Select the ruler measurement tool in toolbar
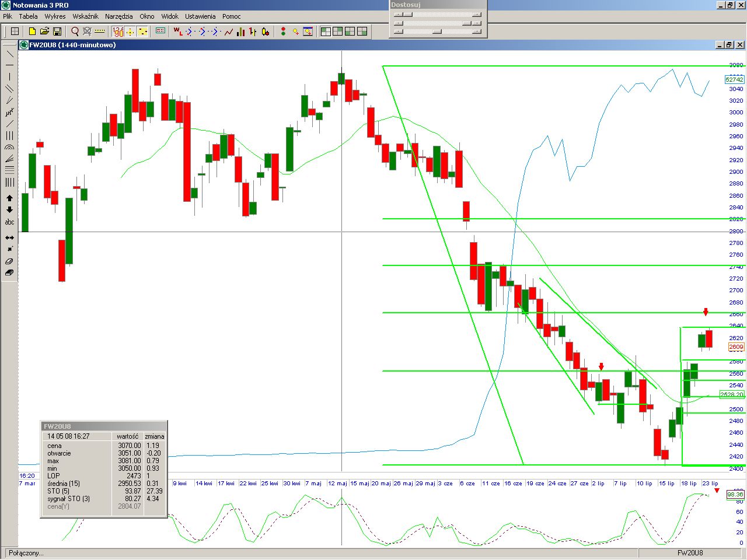 (x=99, y=32)
